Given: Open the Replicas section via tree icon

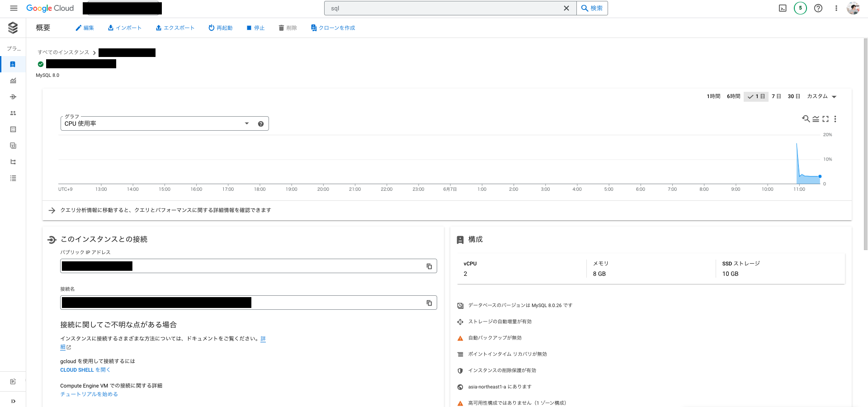Looking at the screenshot, I should tap(13, 161).
